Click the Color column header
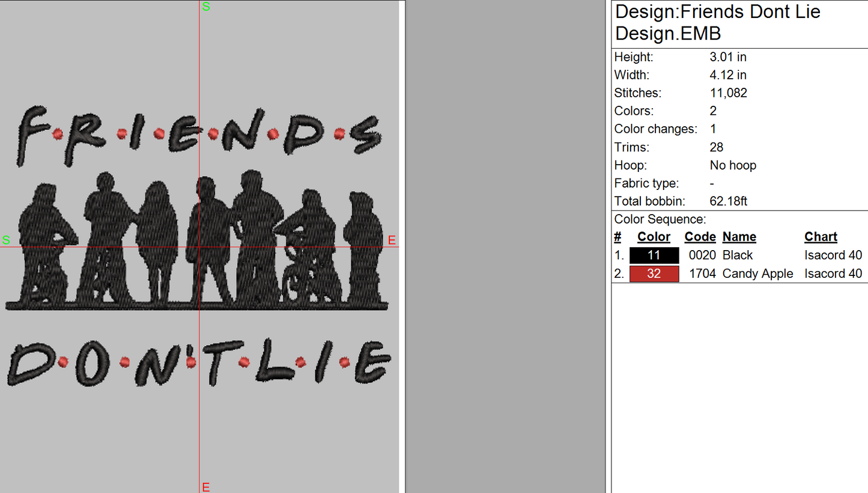 point(654,237)
